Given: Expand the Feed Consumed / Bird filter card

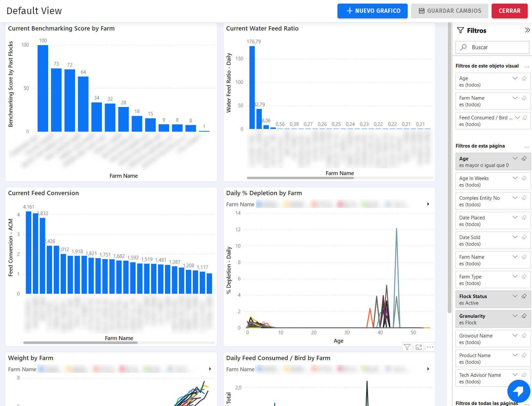Looking at the screenshot, I should pos(518,118).
